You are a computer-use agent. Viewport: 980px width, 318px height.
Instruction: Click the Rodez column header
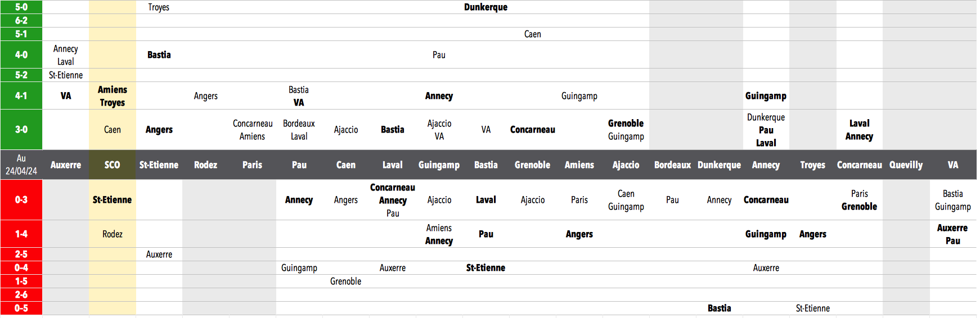205,165
